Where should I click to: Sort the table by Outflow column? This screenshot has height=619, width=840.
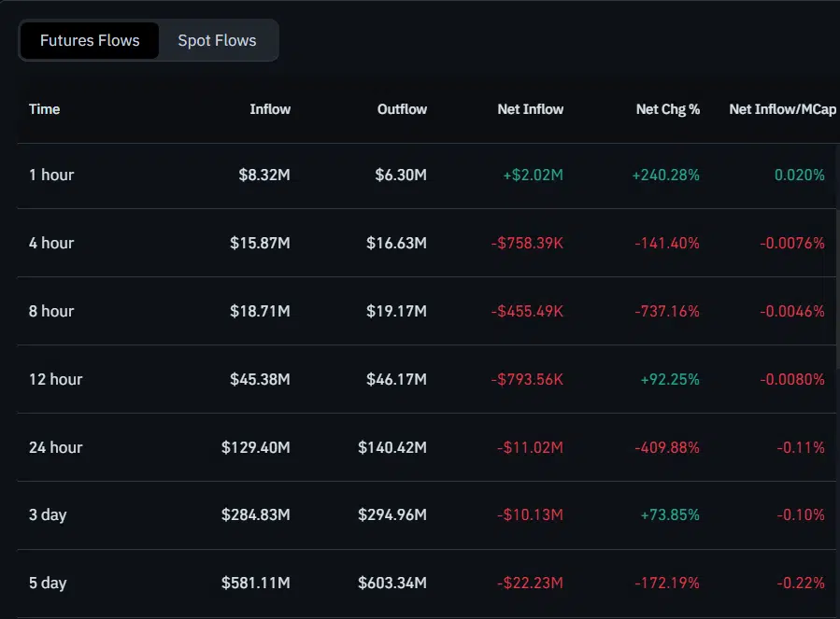[x=402, y=109]
